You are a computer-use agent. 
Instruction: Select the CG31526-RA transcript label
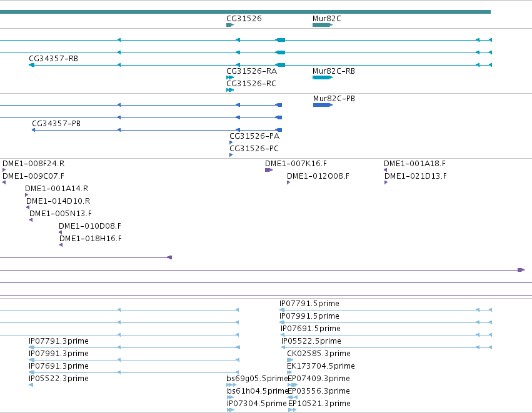252,71
